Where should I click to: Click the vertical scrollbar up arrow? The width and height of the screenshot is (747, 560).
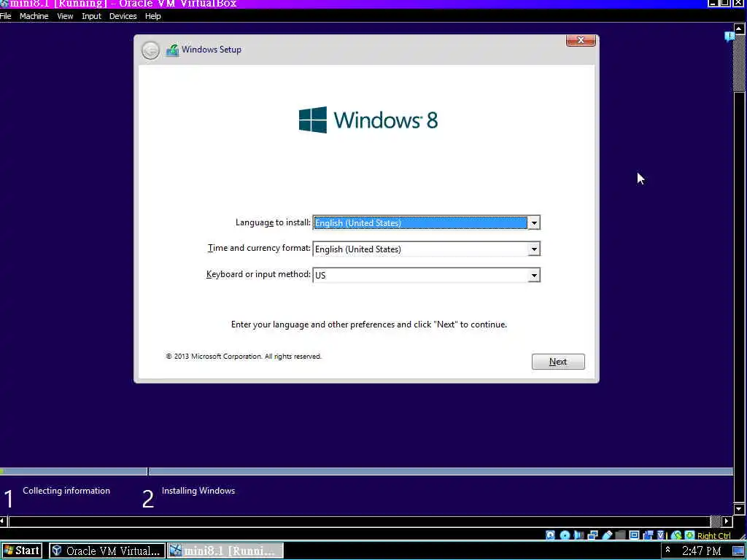739,29
